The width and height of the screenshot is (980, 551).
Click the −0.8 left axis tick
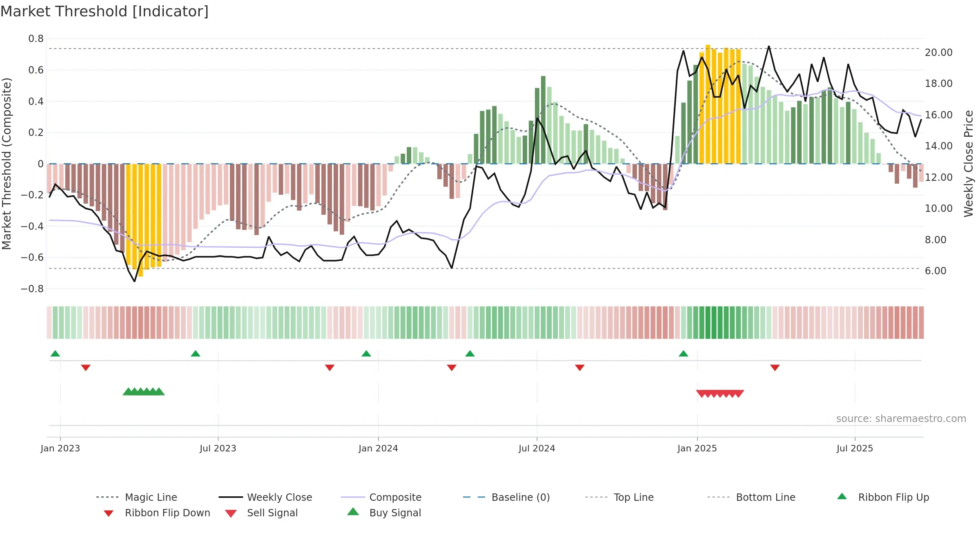click(32, 289)
